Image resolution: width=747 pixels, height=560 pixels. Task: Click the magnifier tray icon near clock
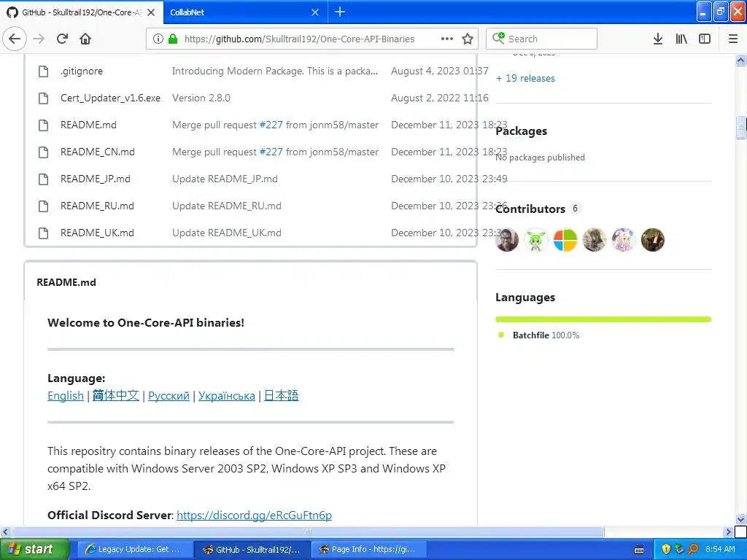coord(693,550)
